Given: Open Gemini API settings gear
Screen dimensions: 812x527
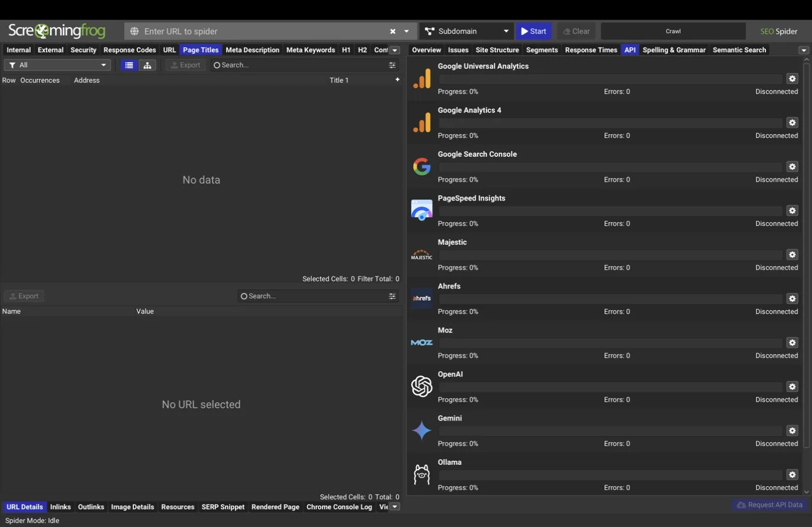Looking at the screenshot, I should click(x=792, y=431).
